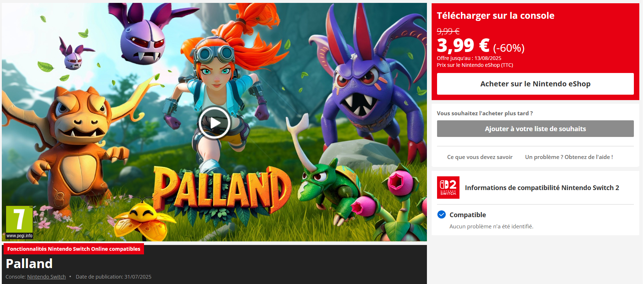Click the Télécharger sur la console heading
This screenshot has width=644, height=284.
495,16
